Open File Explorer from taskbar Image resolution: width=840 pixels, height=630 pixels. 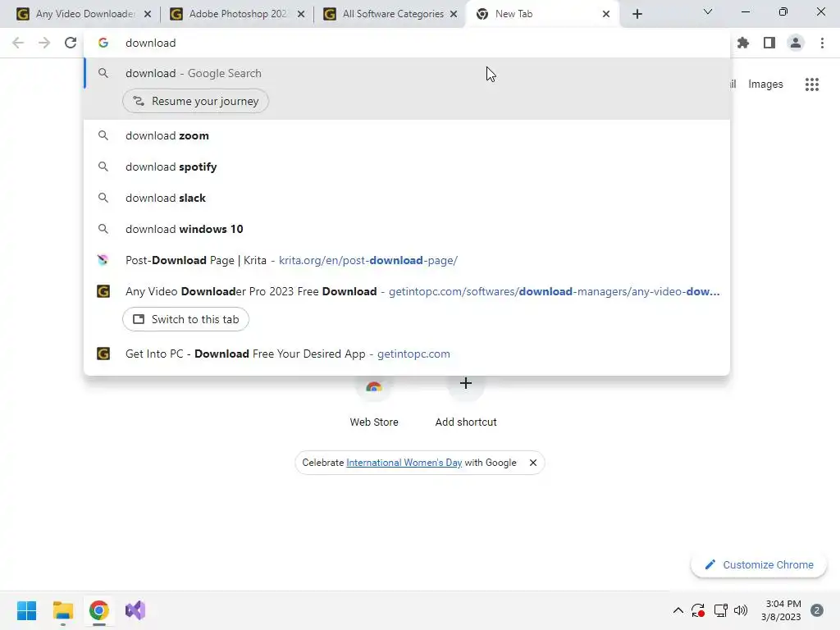pyautogui.click(x=63, y=610)
